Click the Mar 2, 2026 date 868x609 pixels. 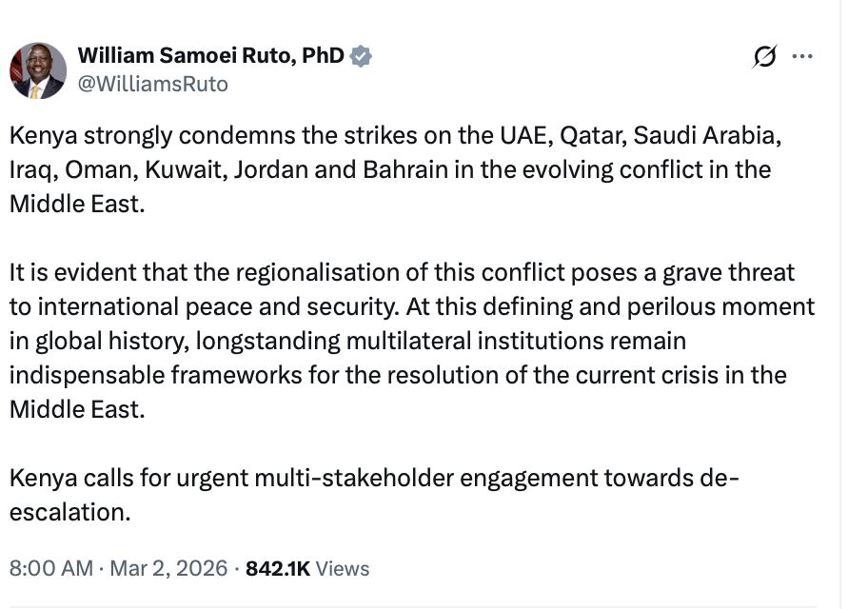click(168, 568)
